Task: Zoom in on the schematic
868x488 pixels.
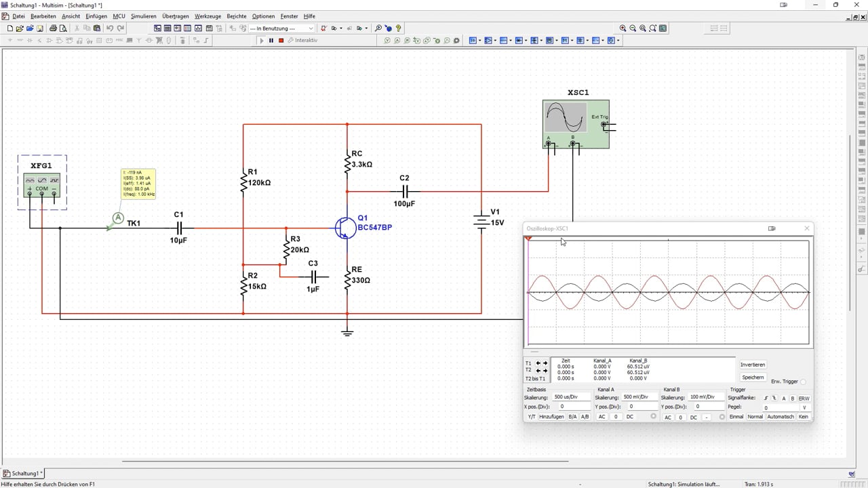Action: click(x=623, y=28)
